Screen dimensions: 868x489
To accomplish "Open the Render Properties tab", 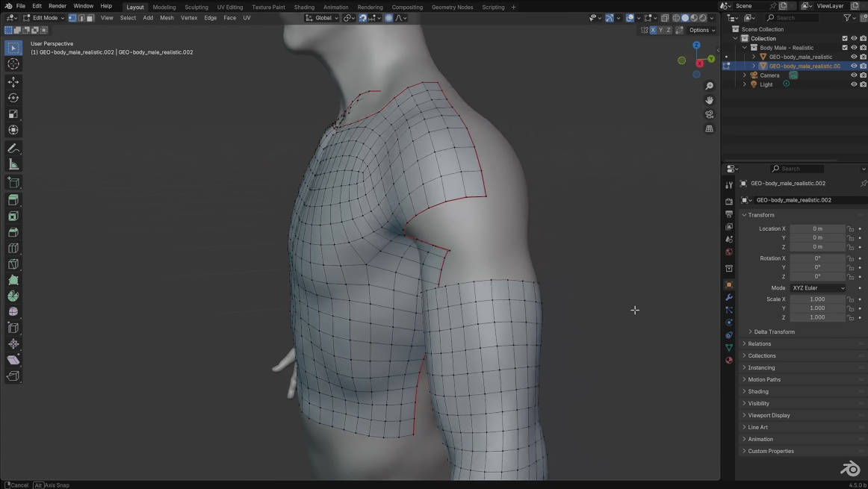I will (729, 200).
